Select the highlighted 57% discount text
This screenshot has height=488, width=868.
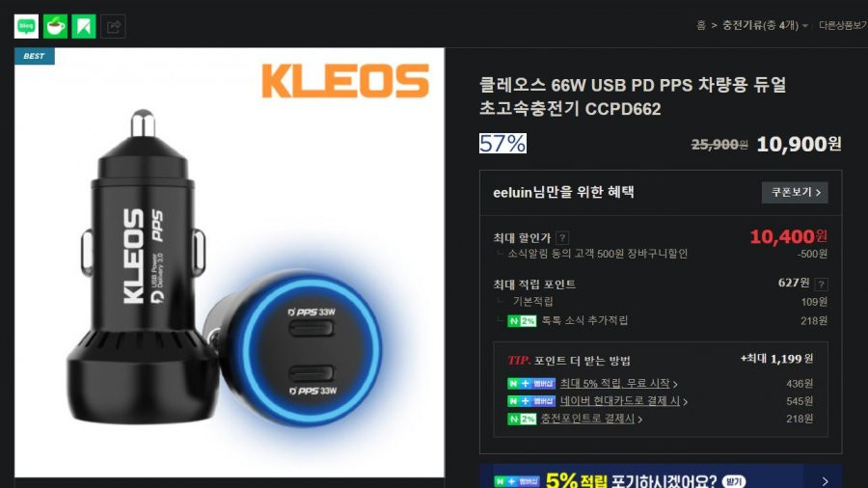pos(502,144)
